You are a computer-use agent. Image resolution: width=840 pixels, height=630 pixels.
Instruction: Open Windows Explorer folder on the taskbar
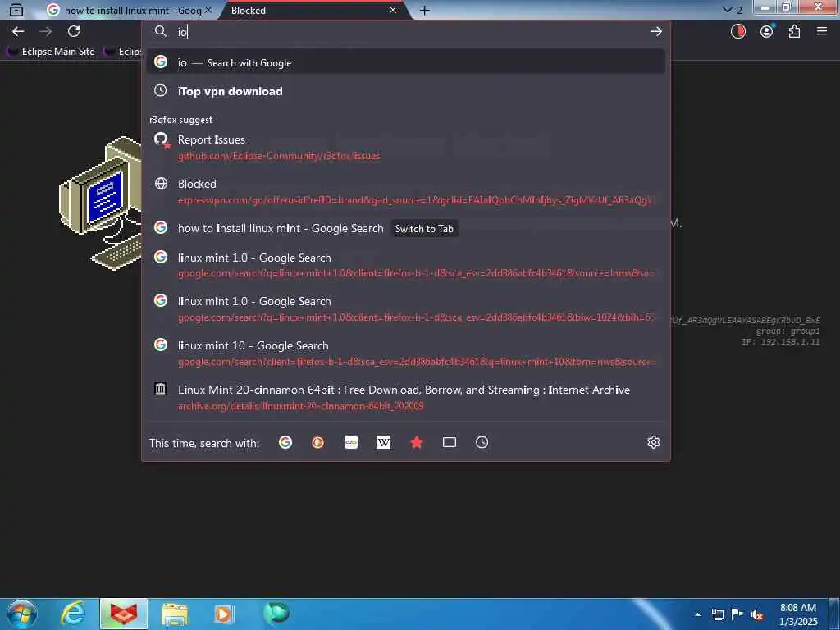pos(175,614)
